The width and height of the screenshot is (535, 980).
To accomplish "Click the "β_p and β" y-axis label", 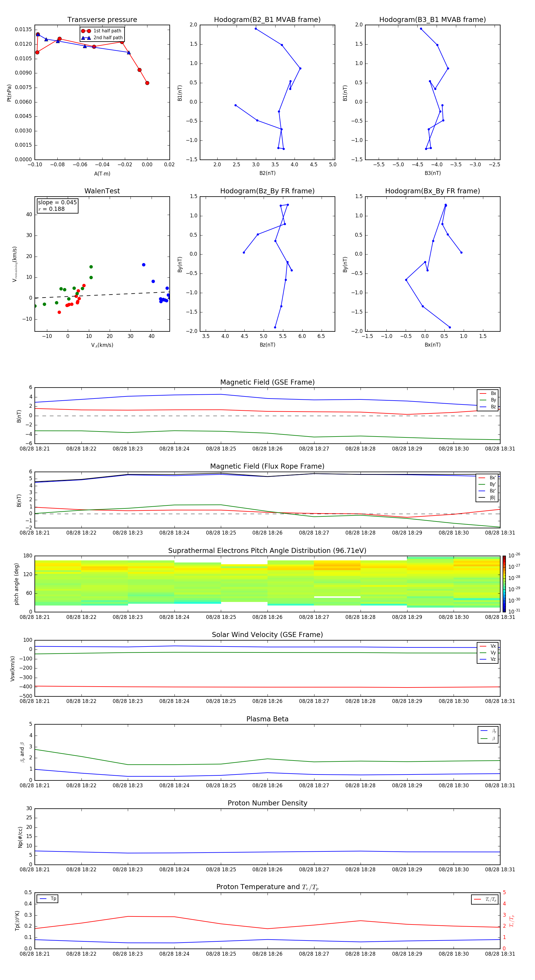I will click(x=23, y=753).
